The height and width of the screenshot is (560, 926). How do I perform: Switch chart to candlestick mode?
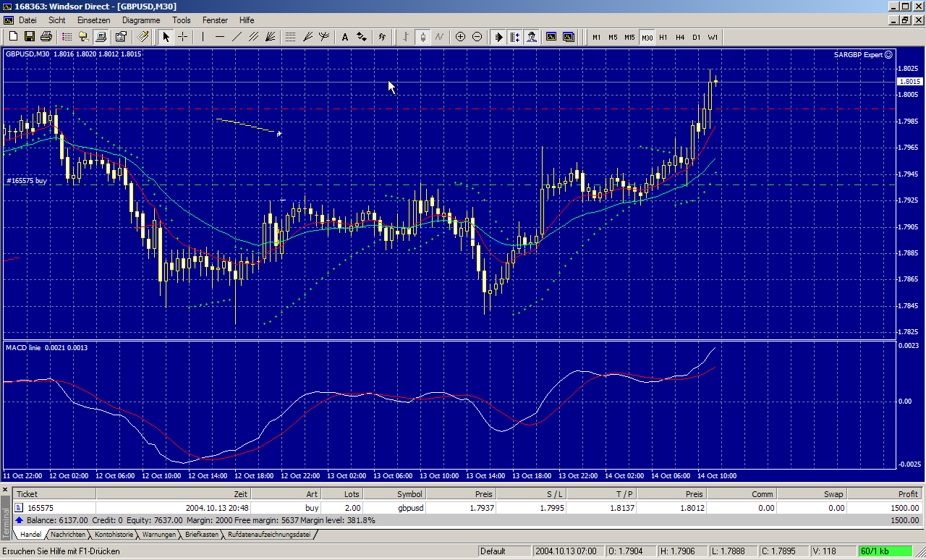click(423, 37)
